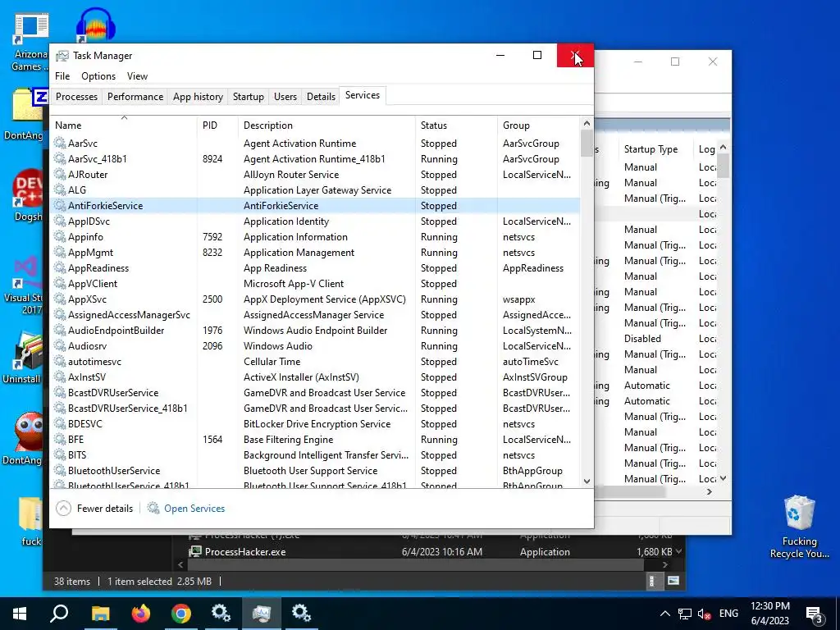Switch to the Details tab
840x630 pixels.
(x=321, y=97)
